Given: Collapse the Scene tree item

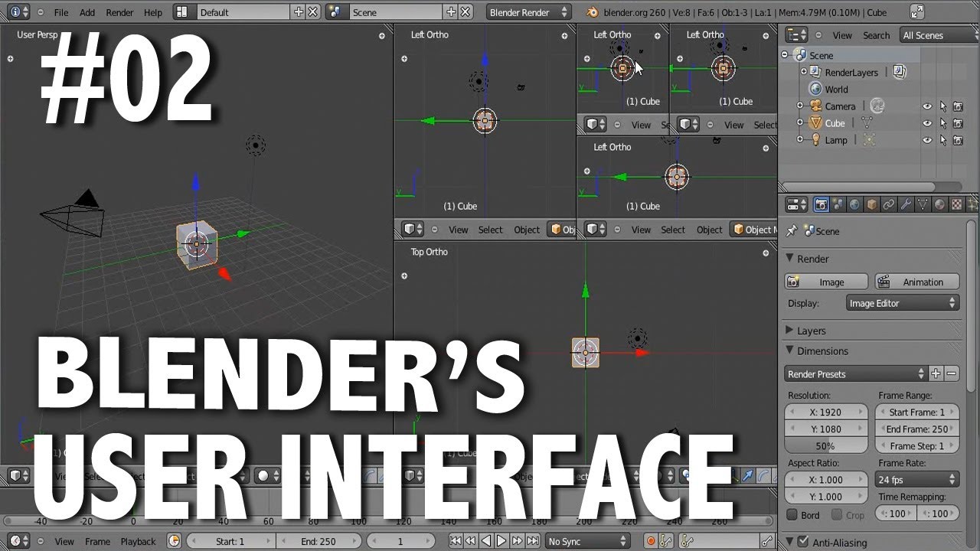Looking at the screenshot, I should (x=785, y=55).
